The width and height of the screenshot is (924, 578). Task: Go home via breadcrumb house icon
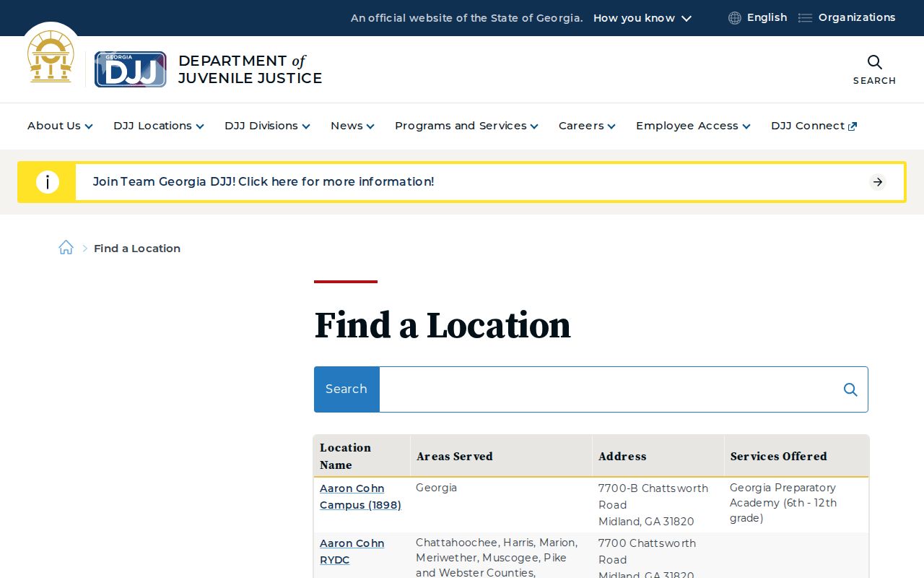[x=66, y=248]
